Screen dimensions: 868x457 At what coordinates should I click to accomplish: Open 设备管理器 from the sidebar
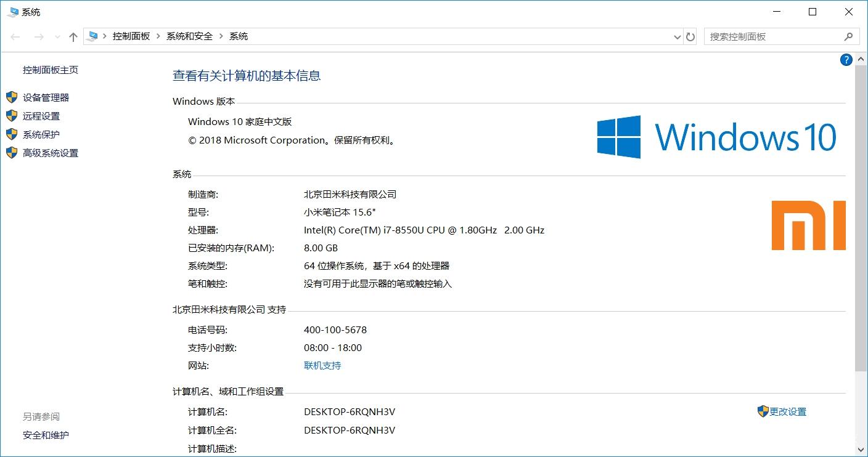point(46,97)
